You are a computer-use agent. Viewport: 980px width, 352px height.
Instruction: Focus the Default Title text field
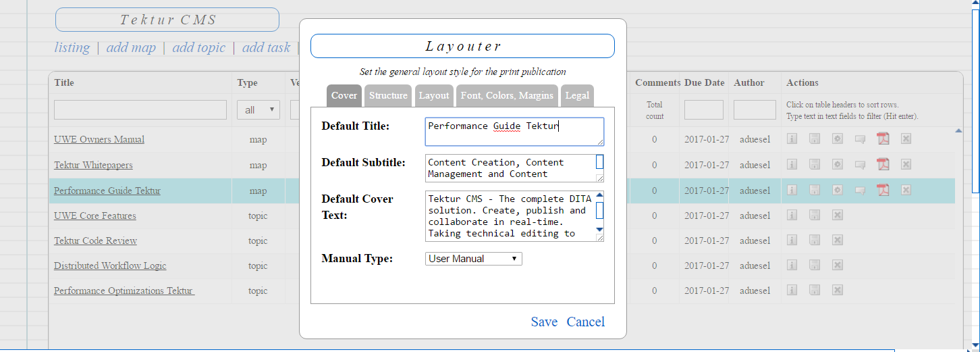coord(514,132)
